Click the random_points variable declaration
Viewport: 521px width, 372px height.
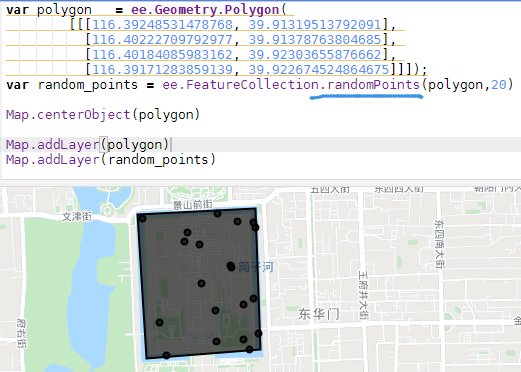[x=72, y=85]
